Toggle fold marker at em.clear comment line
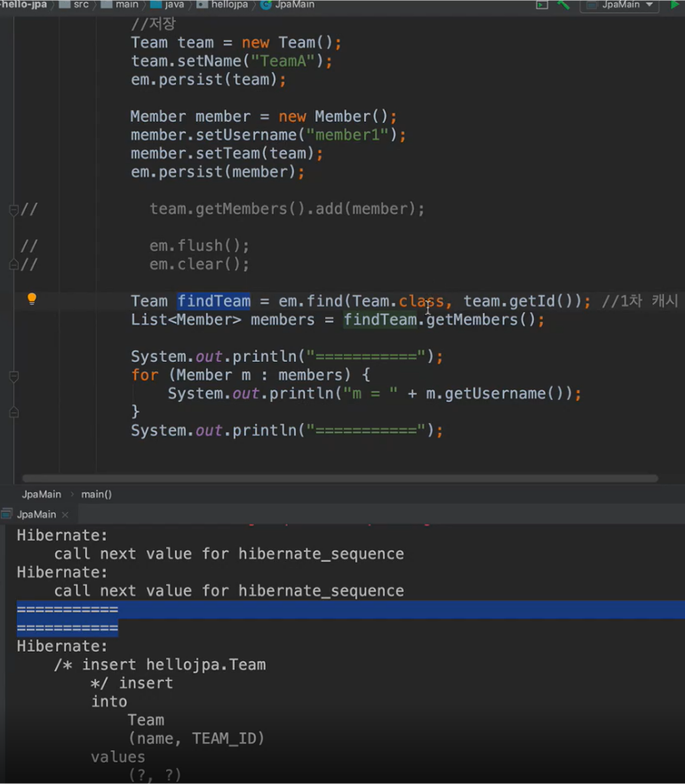This screenshot has width=685, height=784. tap(13, 265)
